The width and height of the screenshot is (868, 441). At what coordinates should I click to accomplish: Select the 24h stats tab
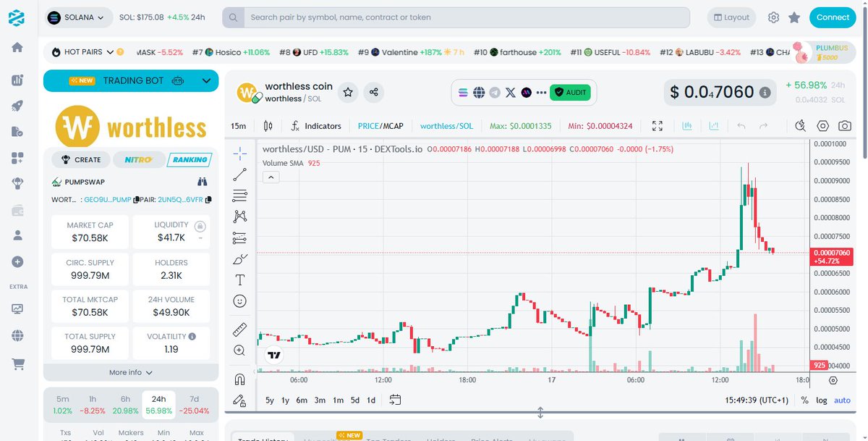[x=159, y=404]
